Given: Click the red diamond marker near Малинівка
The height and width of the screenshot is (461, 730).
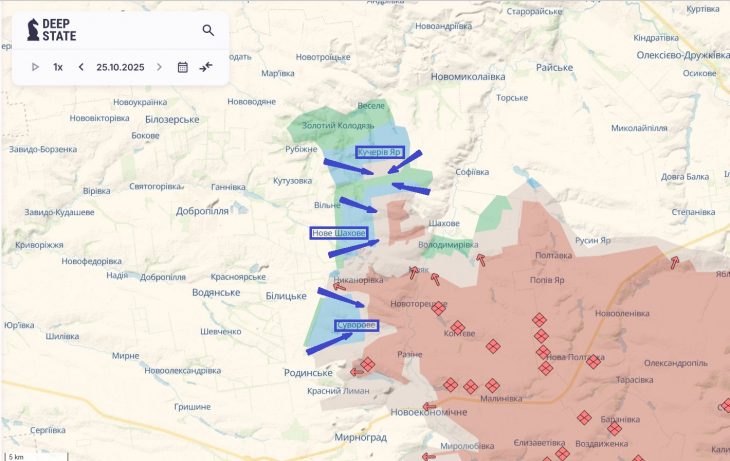Looking at the screenshot, I should pyautogui.click(x=491, y=385).
